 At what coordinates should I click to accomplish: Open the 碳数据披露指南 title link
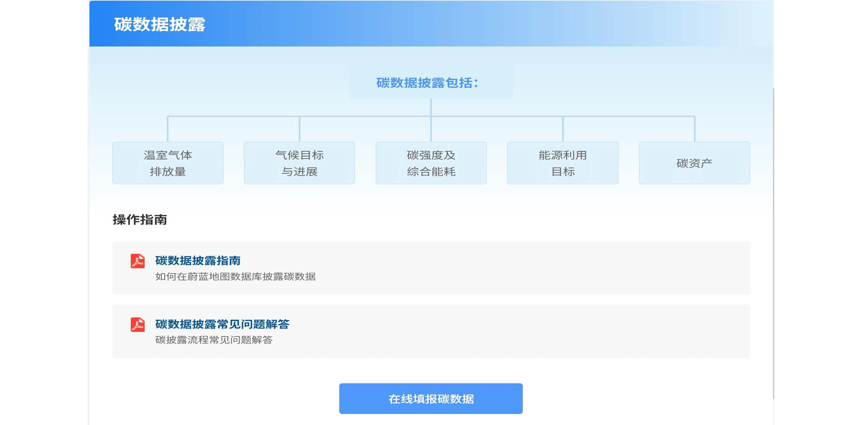(198, 261)
